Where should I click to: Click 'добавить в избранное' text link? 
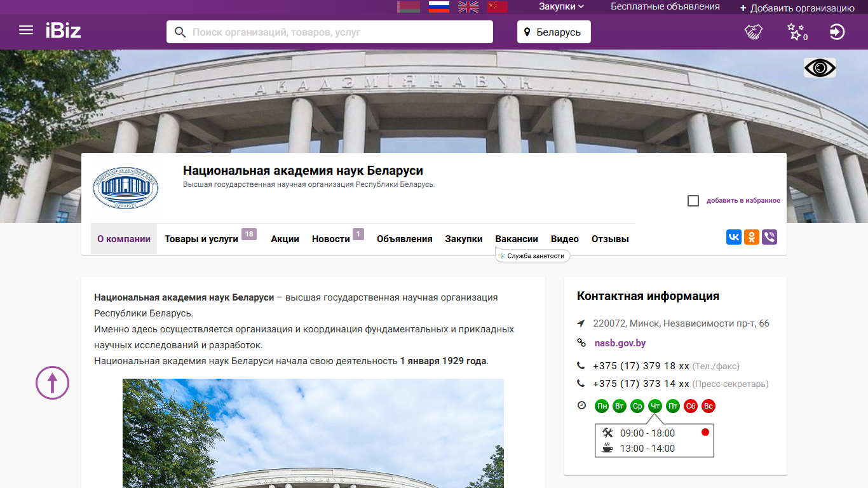click(743, 201)
